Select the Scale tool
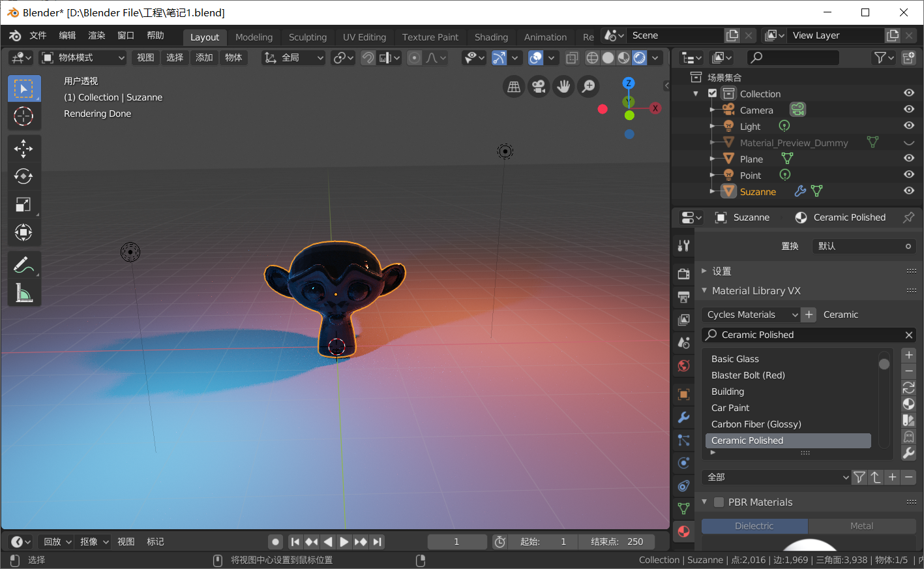924x569 pixels. coord(23,204)
